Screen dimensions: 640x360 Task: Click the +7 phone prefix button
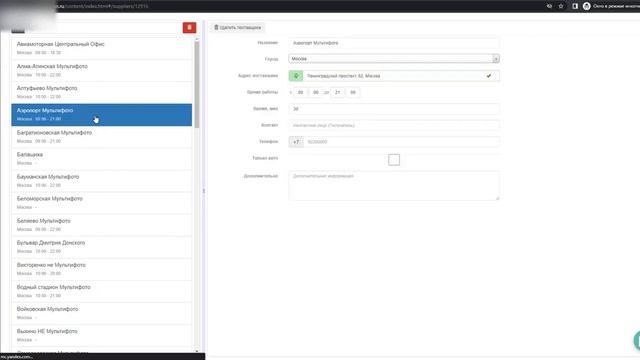tap(296, 142)
